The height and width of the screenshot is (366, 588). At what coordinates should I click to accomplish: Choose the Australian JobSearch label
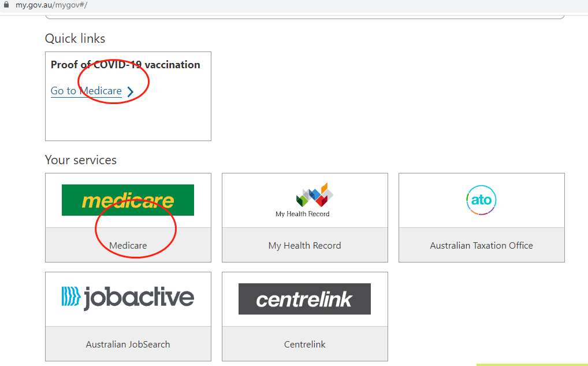click(128, 344)
